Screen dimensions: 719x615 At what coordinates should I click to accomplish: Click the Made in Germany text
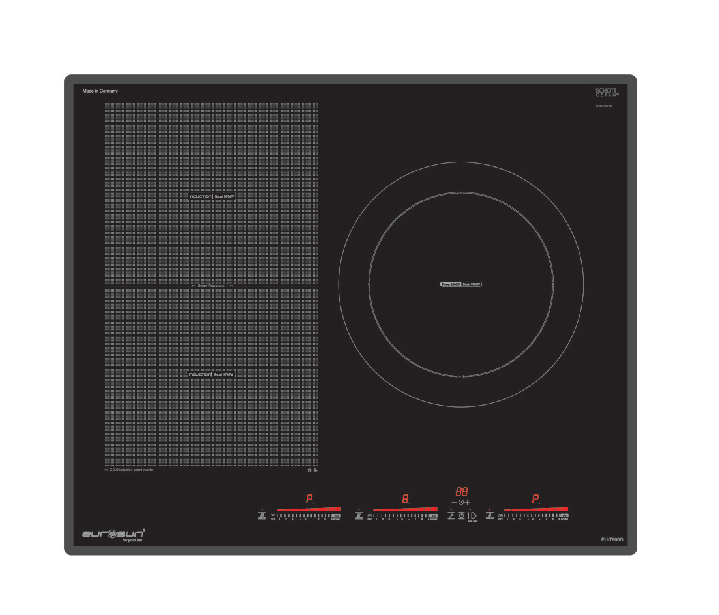[x=100, y=91]
